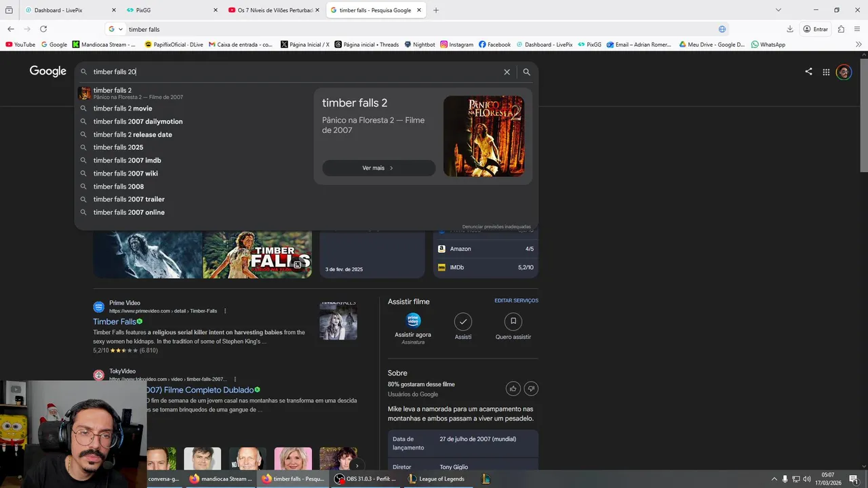This screenshot has height=488, width=868.
Task: Open Filme Completo Dublado result link
Action: point(200,390)
